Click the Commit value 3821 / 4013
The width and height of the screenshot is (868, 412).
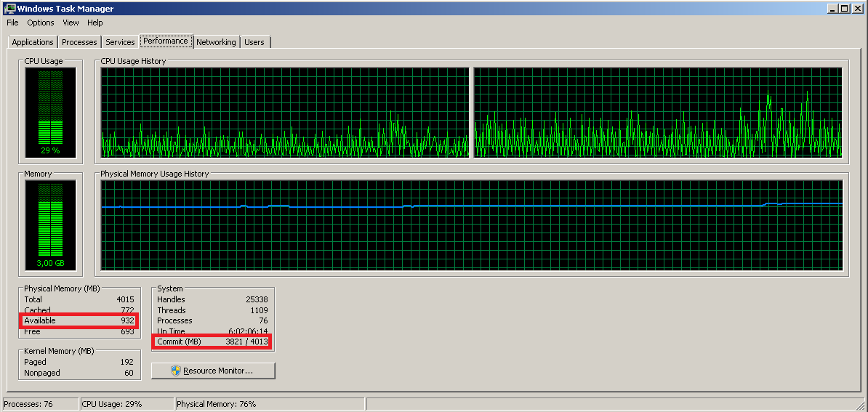pyautogui.click(x=247, y=342)
